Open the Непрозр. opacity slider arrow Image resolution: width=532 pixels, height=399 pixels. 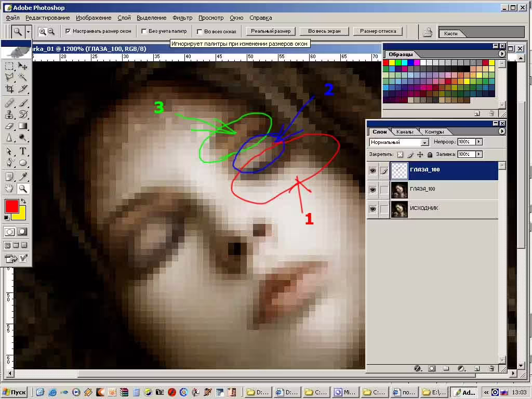coord(478,142)
